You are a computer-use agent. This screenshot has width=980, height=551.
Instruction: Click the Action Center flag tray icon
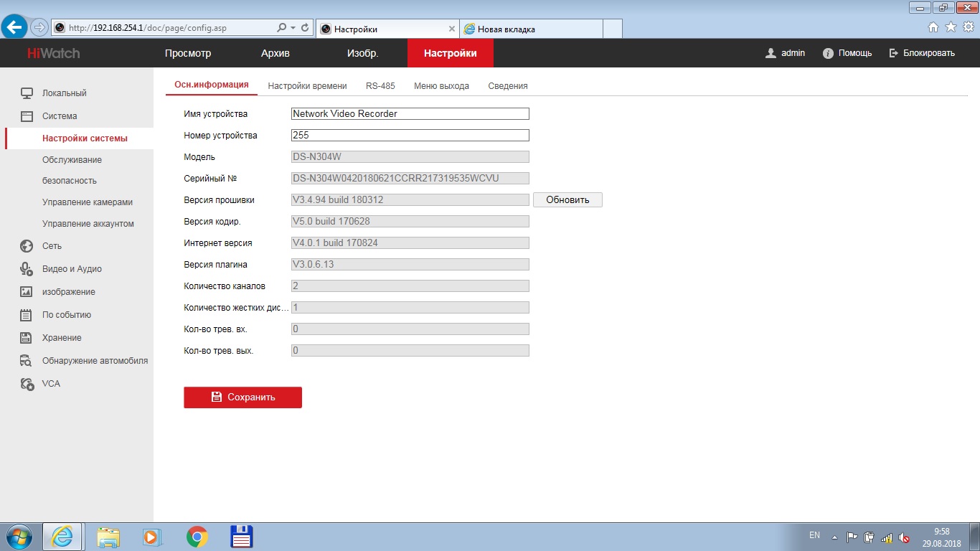(852, 537)
